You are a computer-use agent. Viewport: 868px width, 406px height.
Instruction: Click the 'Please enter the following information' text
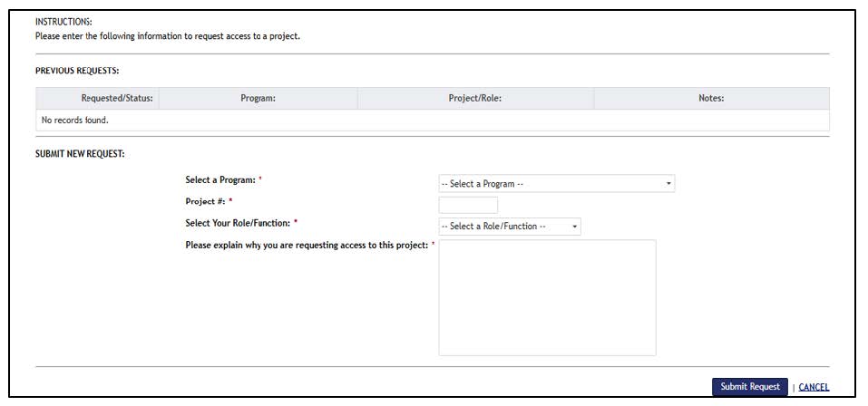168,37
